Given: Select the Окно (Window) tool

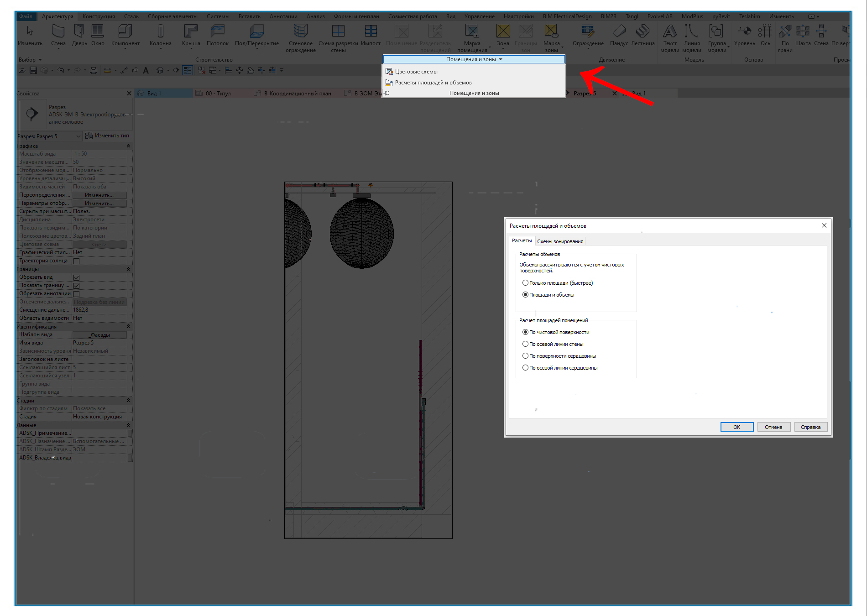Looking at the screenshot, I should click(98, 36).
